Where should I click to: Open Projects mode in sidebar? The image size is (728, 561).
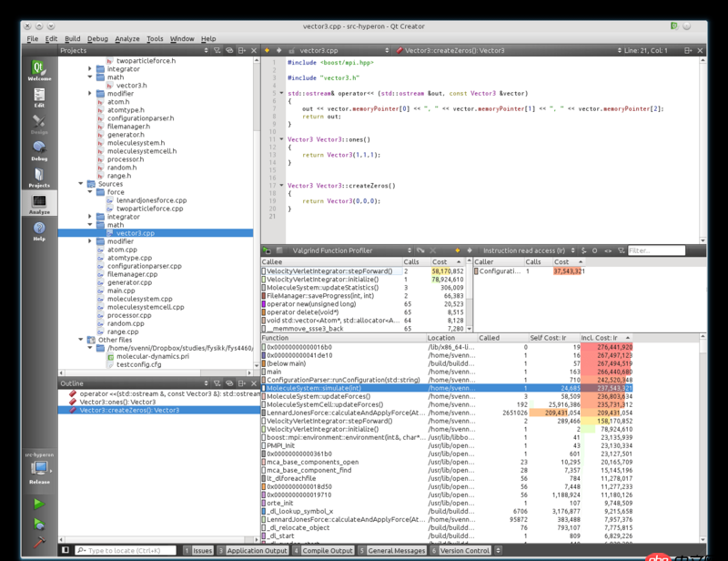[39, 178]
